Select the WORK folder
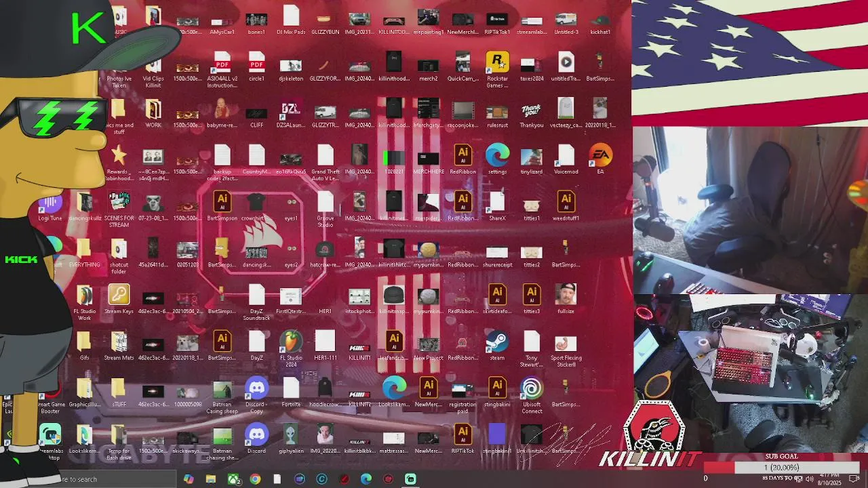This screenshot has height=488, width=868. click(153, 109)
